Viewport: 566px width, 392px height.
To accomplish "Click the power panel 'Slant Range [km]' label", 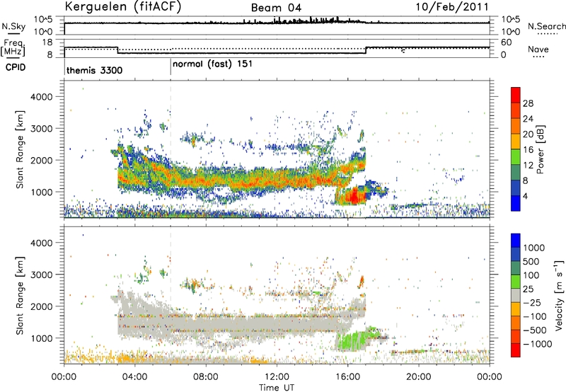I will (20, 149).
